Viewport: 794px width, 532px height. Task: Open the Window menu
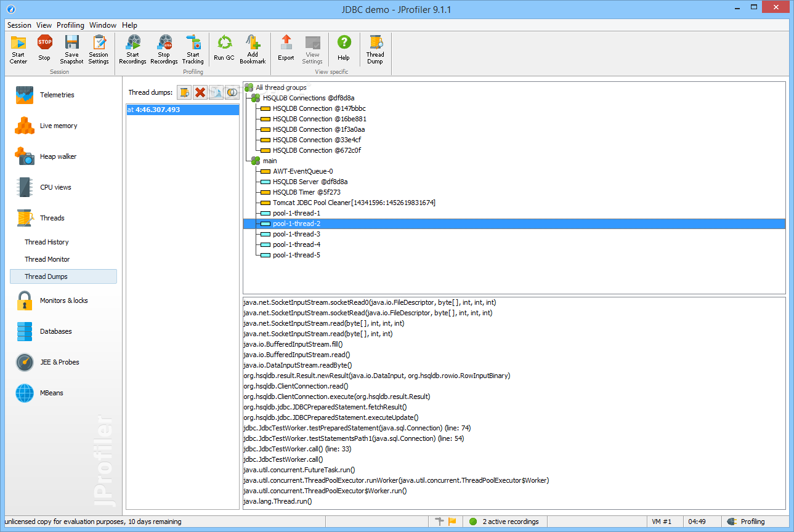103,25
